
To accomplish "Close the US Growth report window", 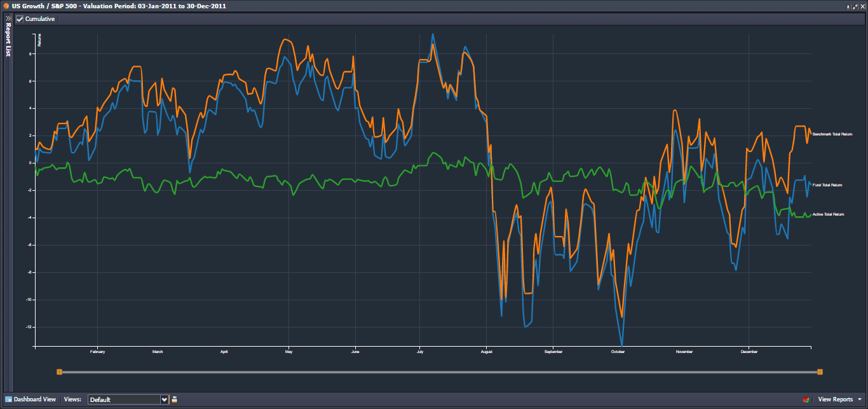I will click(x=863, y=6).
